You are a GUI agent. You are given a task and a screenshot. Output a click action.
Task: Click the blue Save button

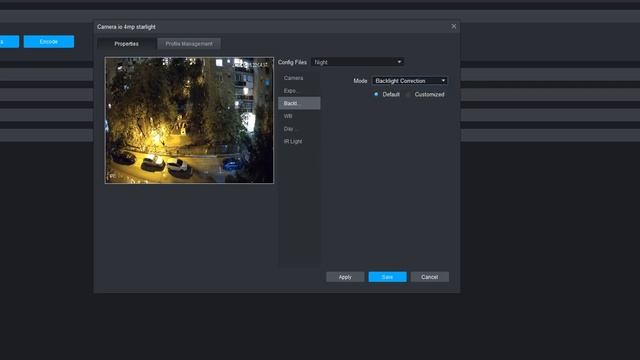387,277
